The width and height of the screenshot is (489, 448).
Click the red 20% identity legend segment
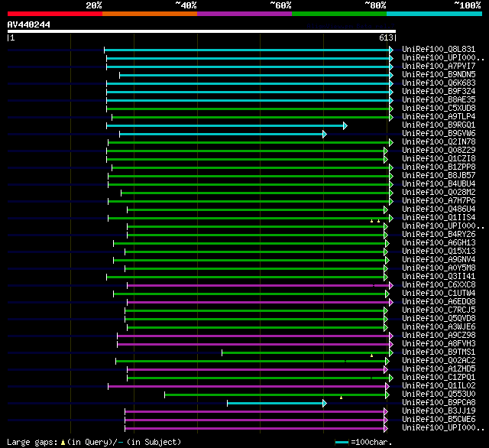[x=55, y=14]
